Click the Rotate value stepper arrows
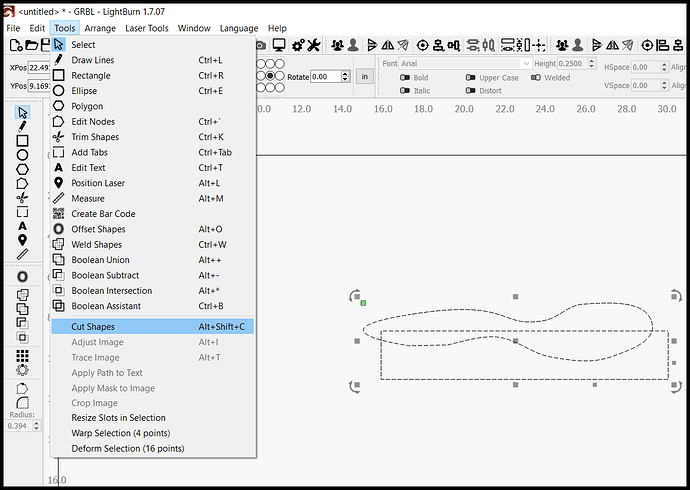Image resolution: width=690 pixels, height=490 pixels. (x=345, y=77)
